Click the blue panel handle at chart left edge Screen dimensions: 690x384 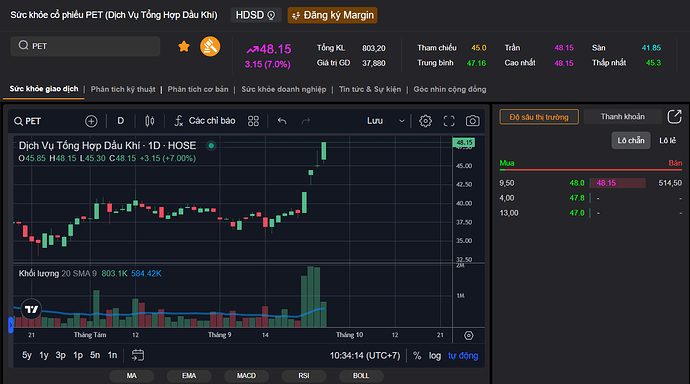tap(11, 325)
